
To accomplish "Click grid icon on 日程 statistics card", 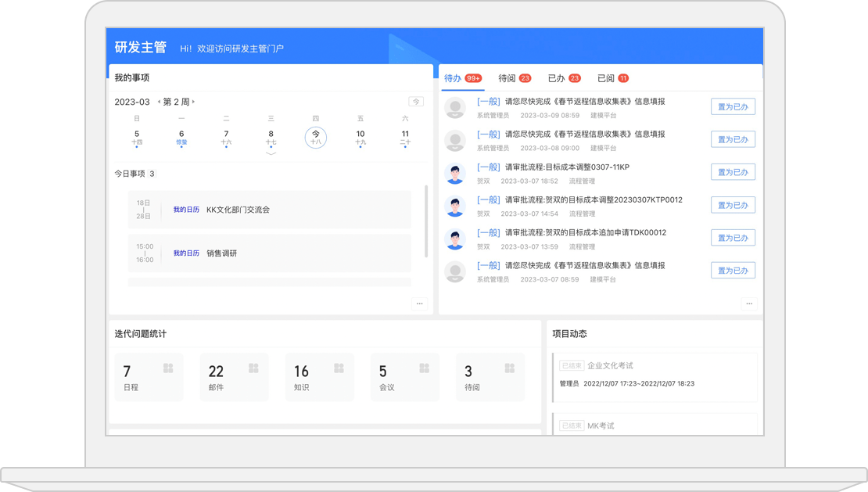I will pyautogui.click(x=168, y=368).
